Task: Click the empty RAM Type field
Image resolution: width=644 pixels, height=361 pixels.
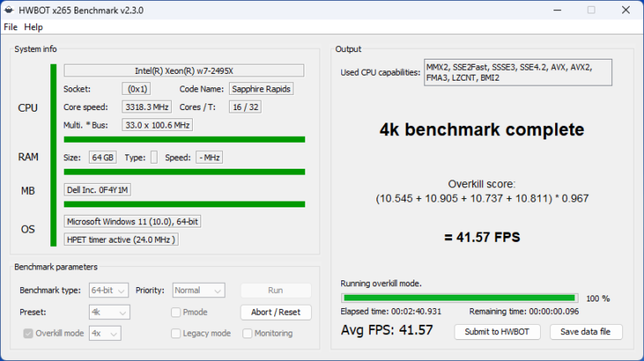Action: [154, 158]
